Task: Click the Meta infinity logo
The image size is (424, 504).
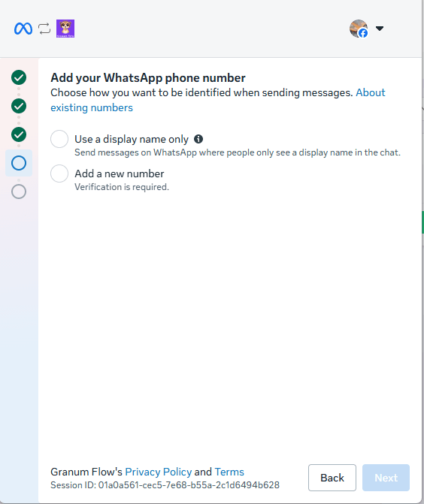Action: [23, 29]
